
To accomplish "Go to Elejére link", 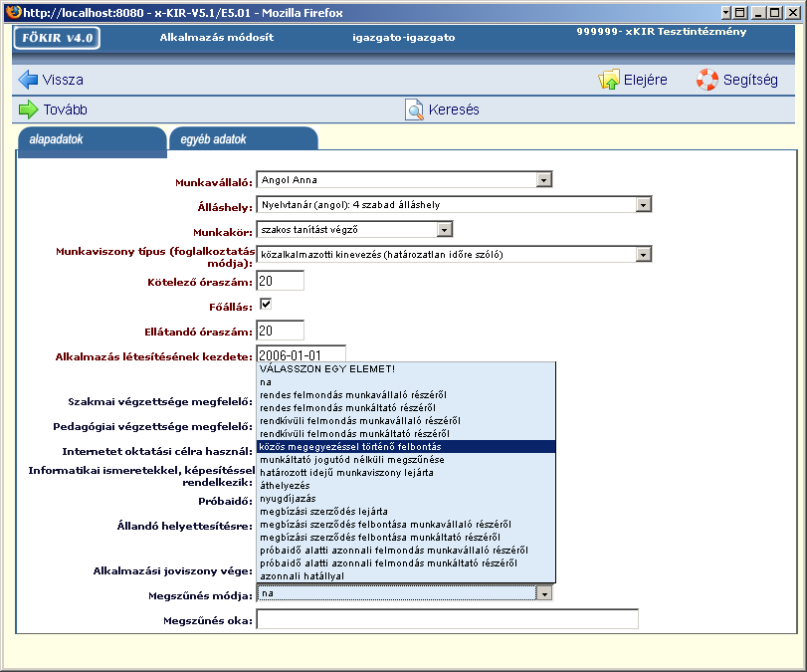I will [x=646, y=80].
